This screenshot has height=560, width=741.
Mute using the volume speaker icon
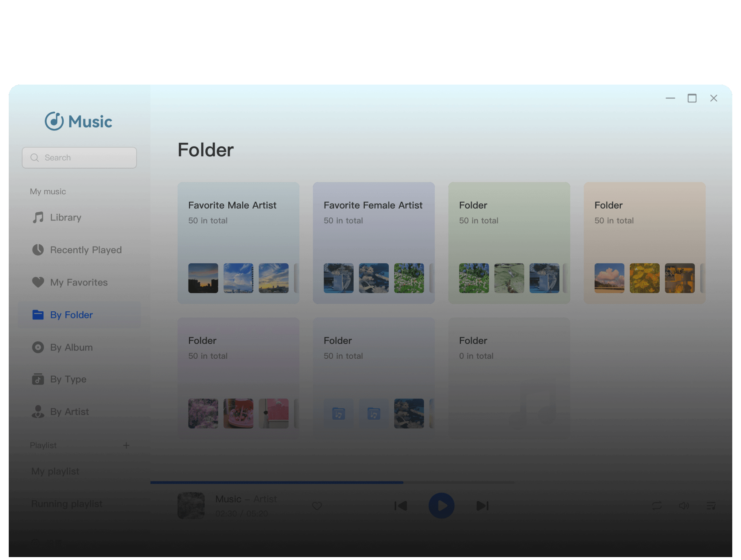pyautogui.click(x=684, y=506)
